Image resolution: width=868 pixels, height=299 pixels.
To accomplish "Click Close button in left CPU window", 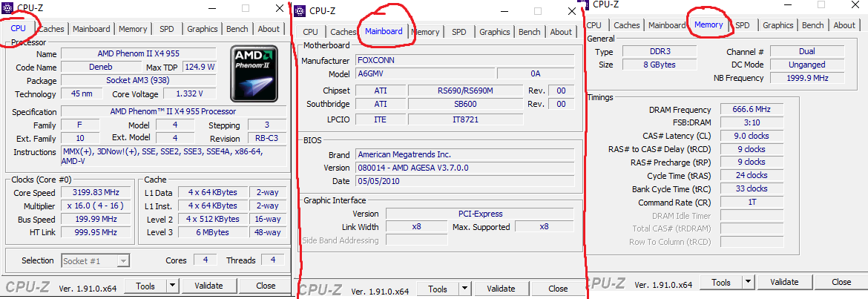I will coord(266,286).
